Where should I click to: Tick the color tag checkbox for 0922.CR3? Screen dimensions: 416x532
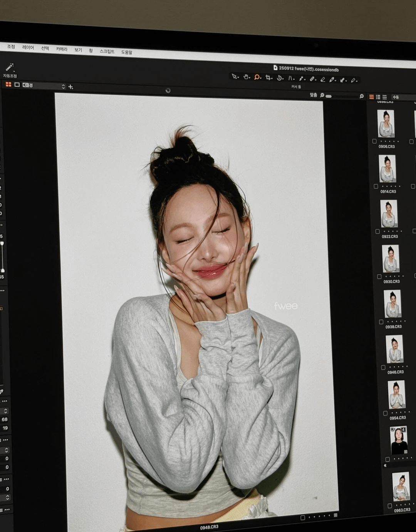[x=377, y=231]
